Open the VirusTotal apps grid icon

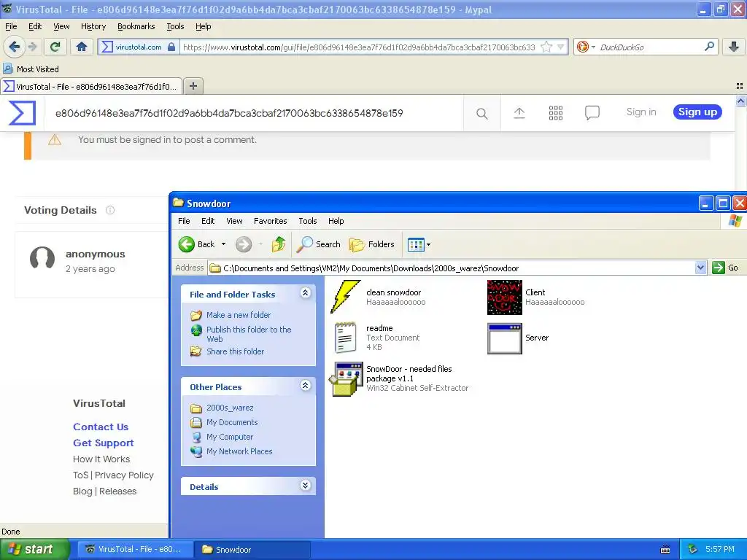pyautogui.click(x=555, y=113)
